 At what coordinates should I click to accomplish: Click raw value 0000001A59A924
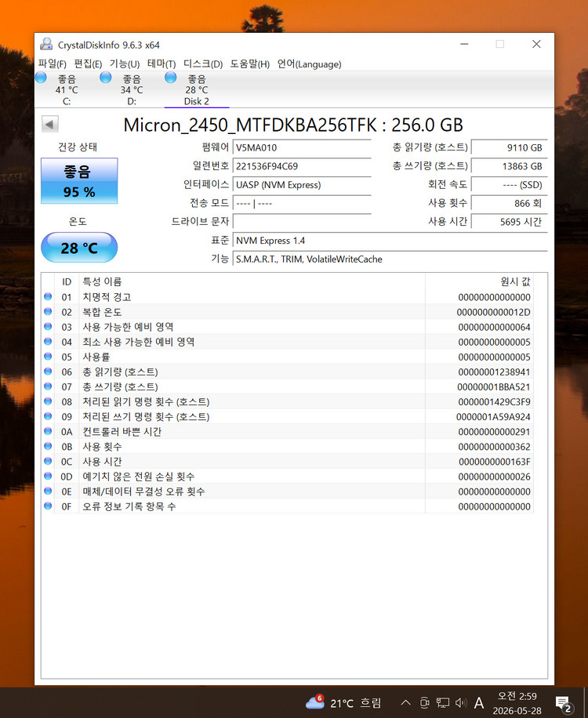(493, 417)
